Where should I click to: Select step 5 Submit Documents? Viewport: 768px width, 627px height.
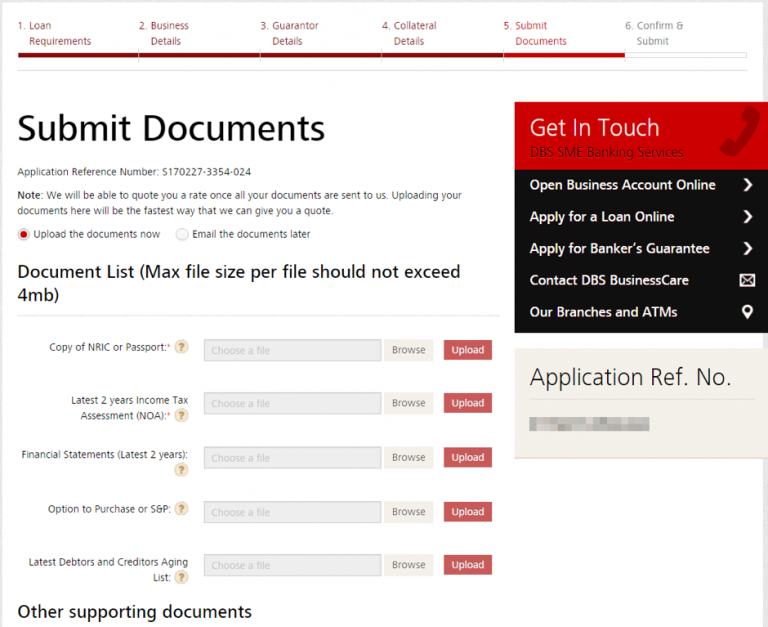coord(535,33)
